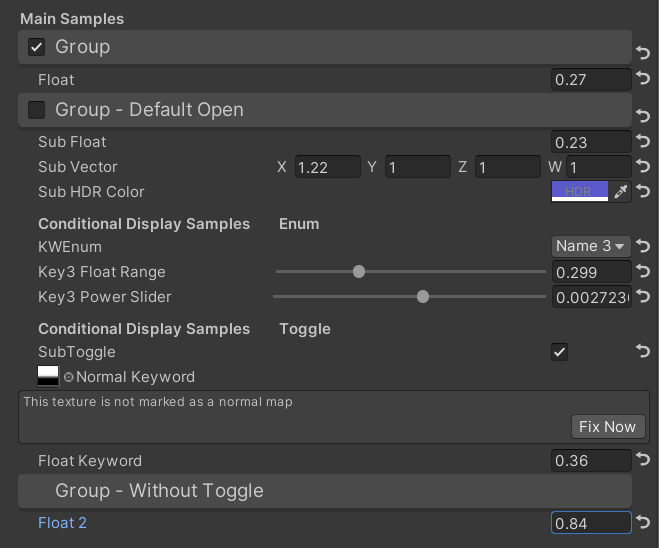Click the Sub Vector X input field
The width and height of the screenshot is (659, 548).
coord(327,167)
